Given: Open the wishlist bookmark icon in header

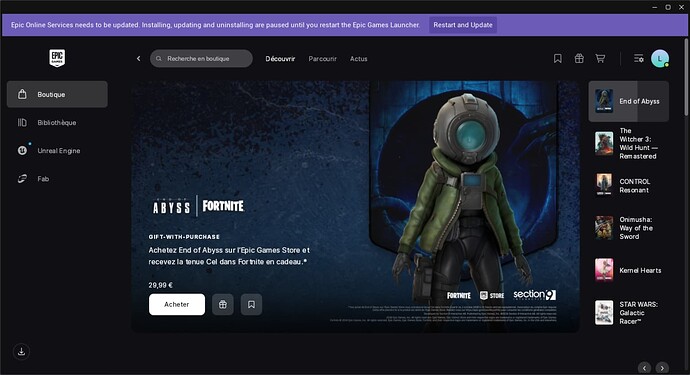Looking at the screenshot, I should coord(558,59).
